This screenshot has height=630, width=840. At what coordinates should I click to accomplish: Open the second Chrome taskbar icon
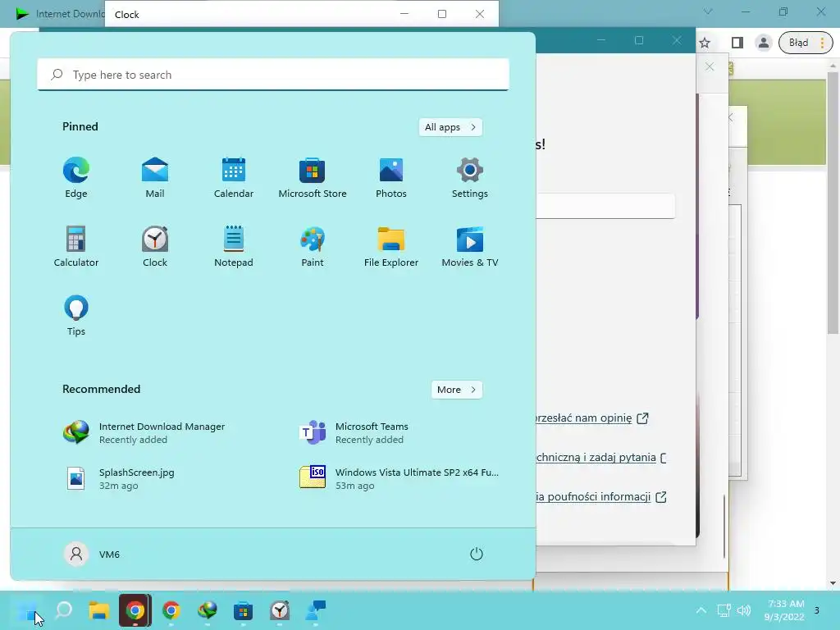pyautogui.click(x=171, y=610)
